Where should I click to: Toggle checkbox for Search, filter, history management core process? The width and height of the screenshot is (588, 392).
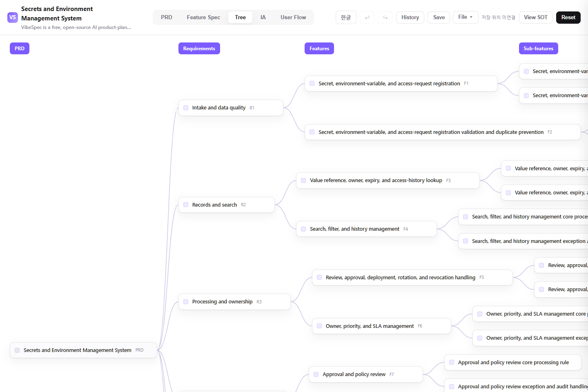465,217
